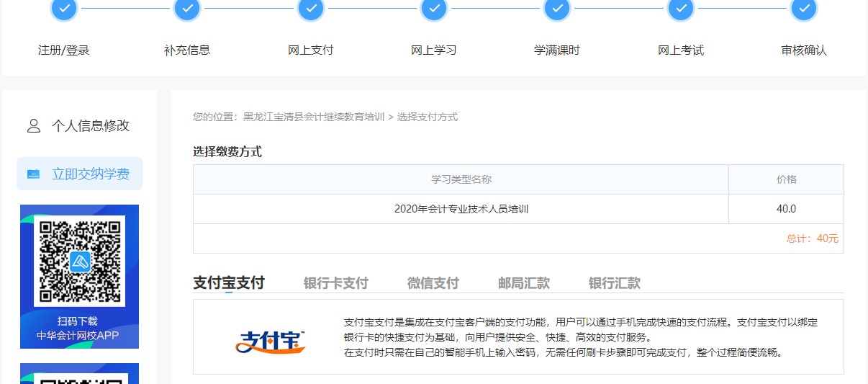
Task: Select the 2020年会计专业技术人员培训 row cell
Action: [461, 209]
